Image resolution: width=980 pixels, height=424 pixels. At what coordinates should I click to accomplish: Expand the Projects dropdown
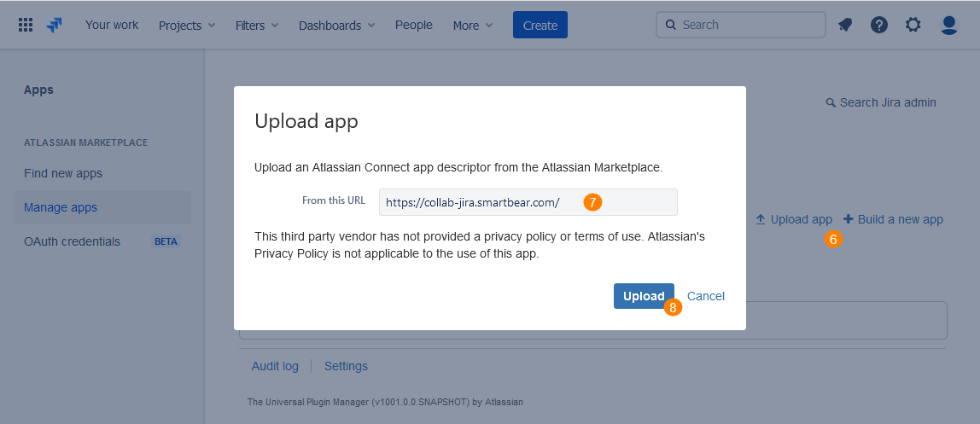[x=187, y=26]
